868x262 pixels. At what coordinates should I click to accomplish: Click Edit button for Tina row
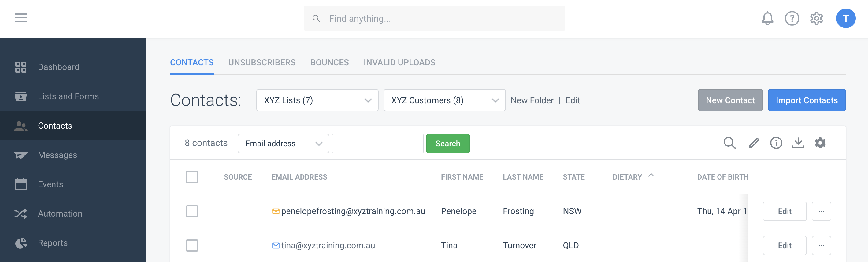785,246
